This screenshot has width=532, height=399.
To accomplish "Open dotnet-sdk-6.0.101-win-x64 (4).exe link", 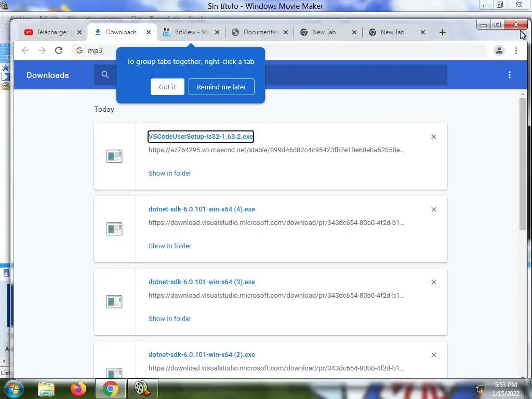I will pos(202,209).
